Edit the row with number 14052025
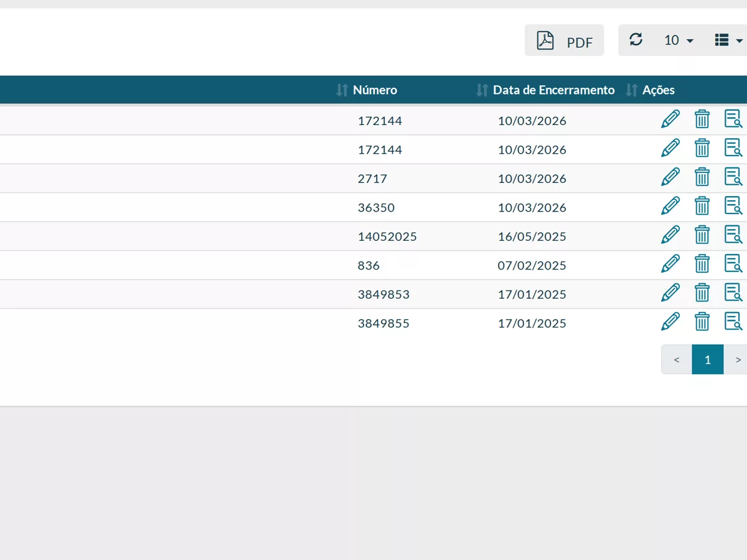This screenshot has height=560, width=747. click(x=670, y=235)
